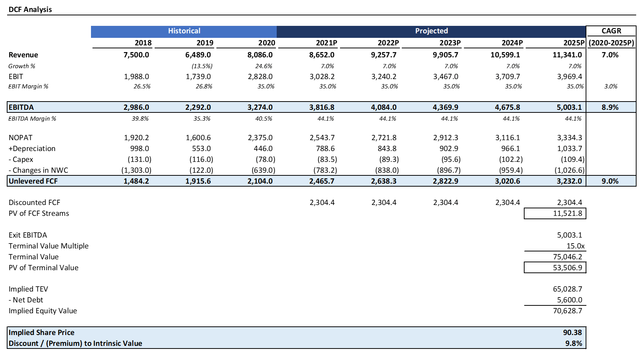Click the +Depreciation row label
This screenshot has height=356, width=644.
pos(32,148)
